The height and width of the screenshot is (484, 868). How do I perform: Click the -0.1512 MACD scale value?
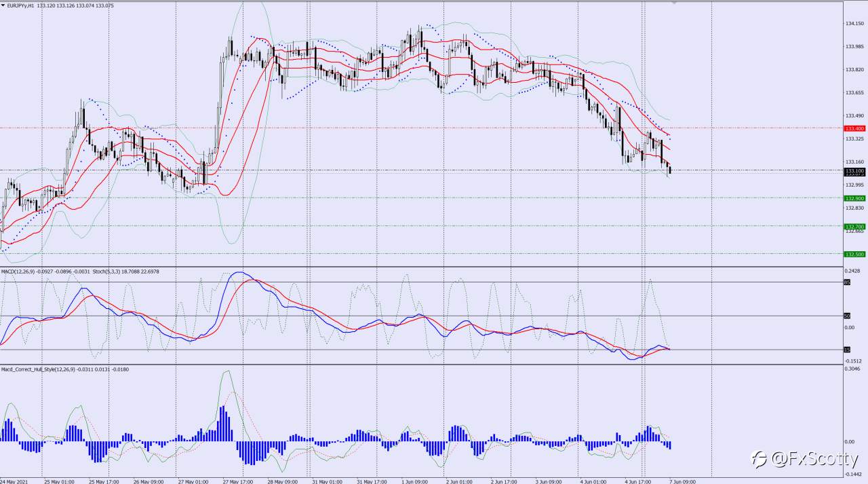pyautogui.click(x=854, y=360)
